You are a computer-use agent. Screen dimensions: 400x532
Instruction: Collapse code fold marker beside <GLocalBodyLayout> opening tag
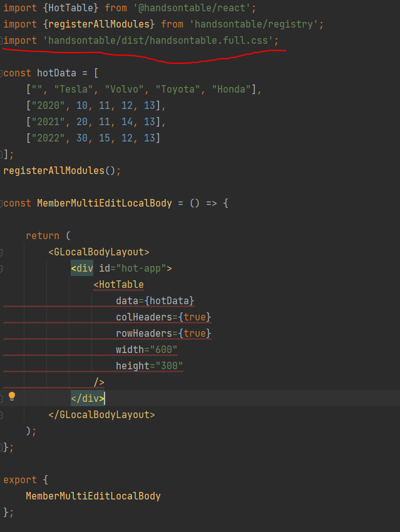(1, 252)
